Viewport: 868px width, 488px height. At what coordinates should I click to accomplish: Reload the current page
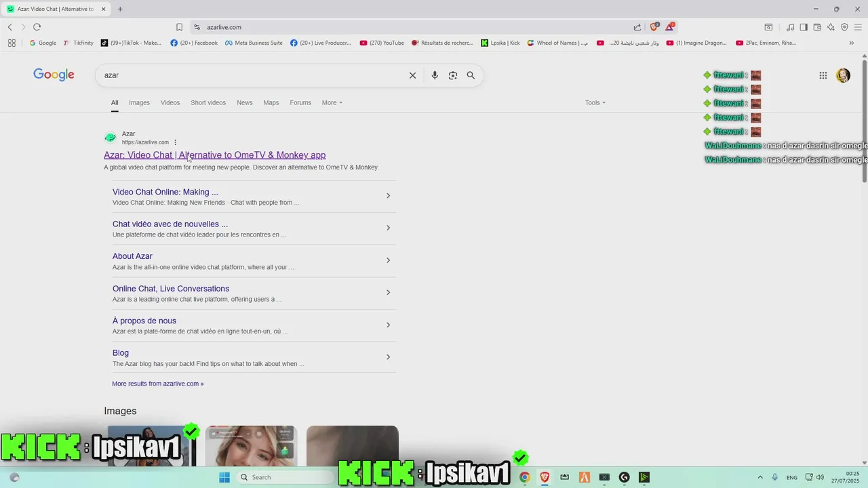[37, 27]
